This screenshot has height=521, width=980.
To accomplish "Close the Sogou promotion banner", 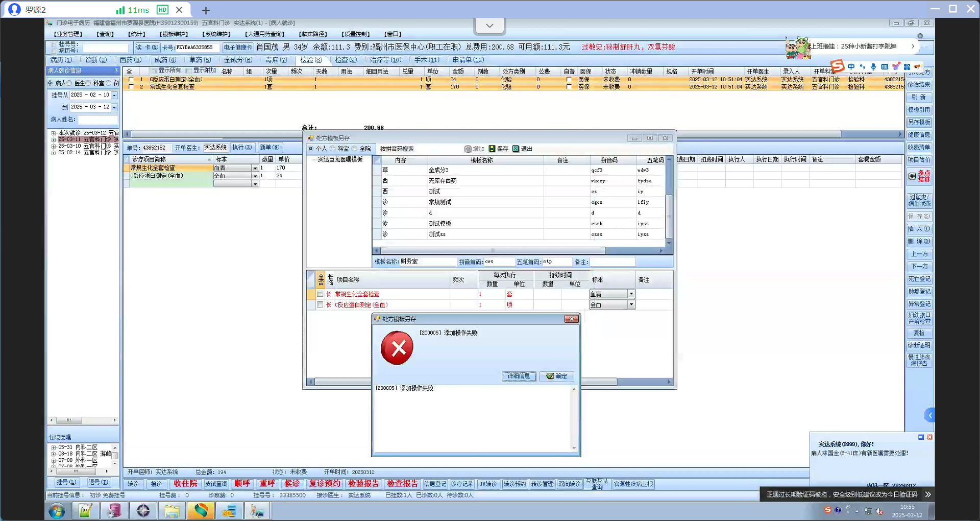I will coord(920,36).
